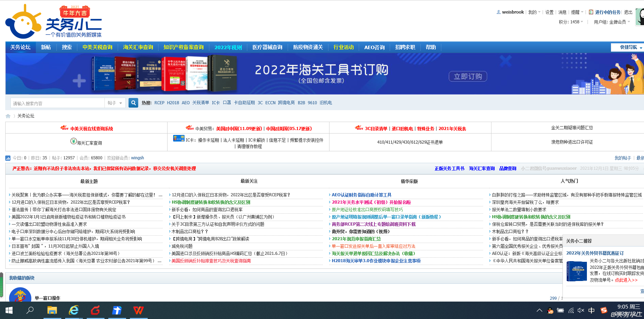Open the 关务论坛 nav tab
The image size is (644, 319).
(20, 47)
